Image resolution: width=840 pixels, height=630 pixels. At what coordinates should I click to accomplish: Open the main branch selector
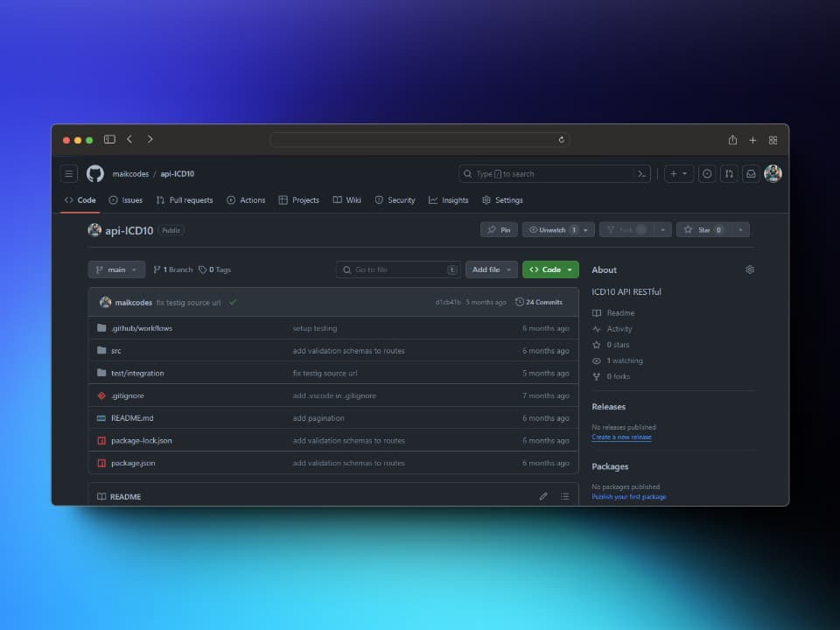click(x=116, y=269)
